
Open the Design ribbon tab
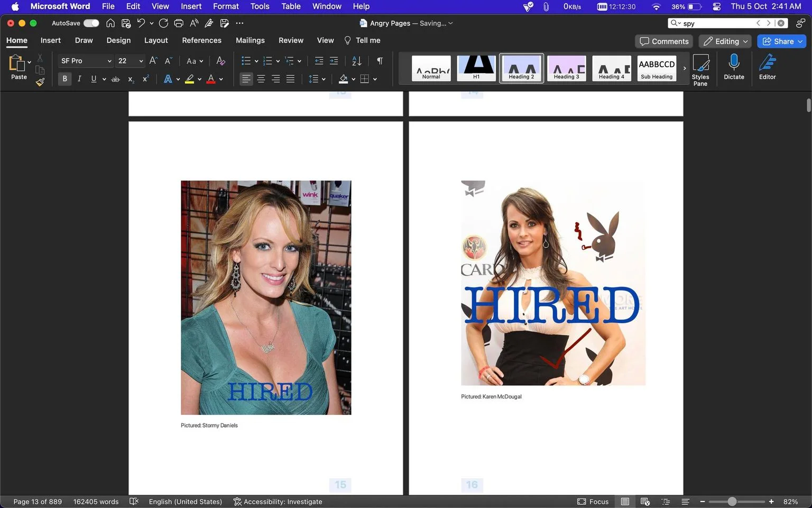pos(118,40)
